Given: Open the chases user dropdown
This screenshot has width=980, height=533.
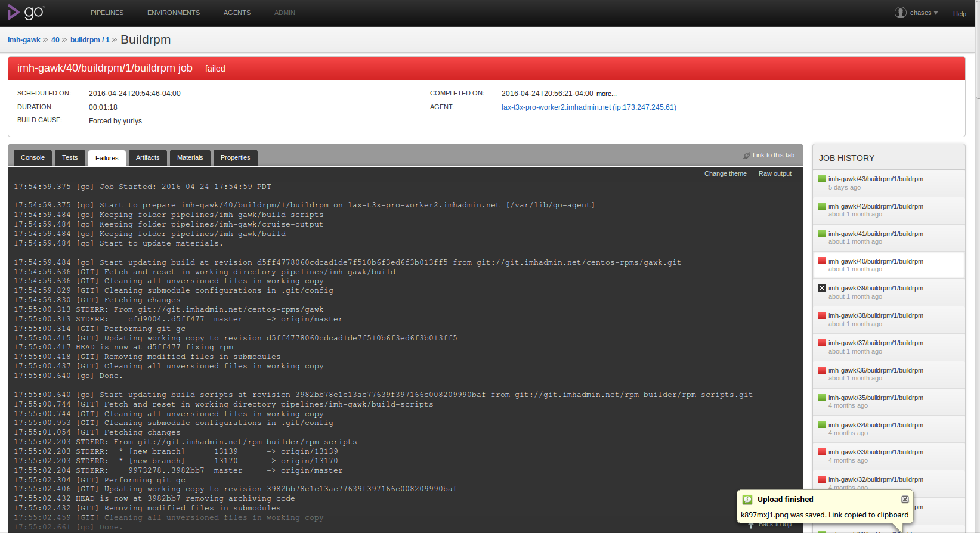Looking at the screenshot, I should pos(923,13).
